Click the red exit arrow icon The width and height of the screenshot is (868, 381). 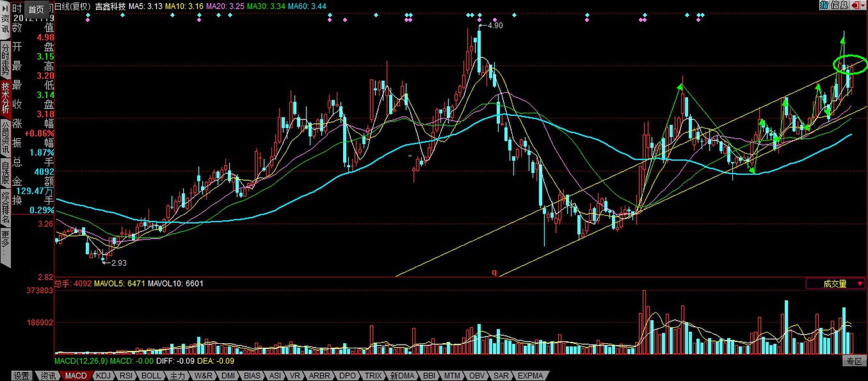pos(855,5)
